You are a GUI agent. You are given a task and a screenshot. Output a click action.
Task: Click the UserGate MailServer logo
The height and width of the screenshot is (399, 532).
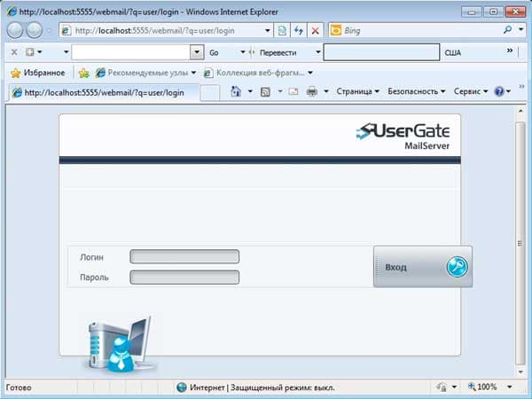[403, 136]
